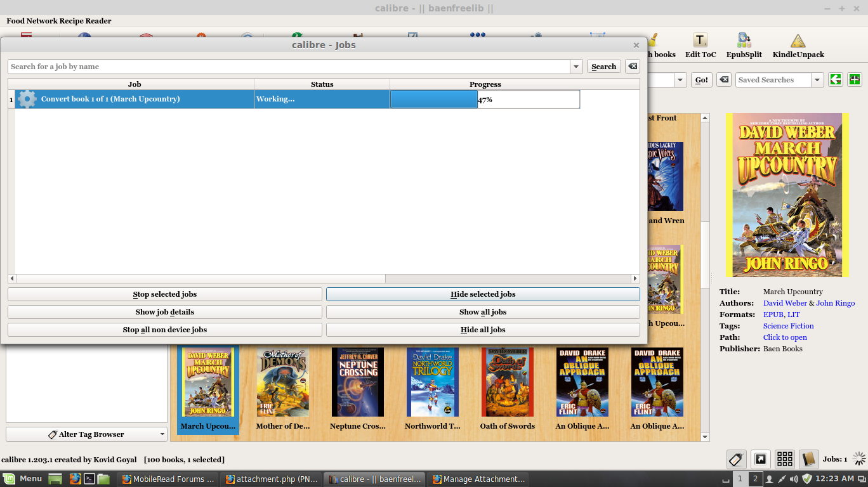Screen dimensions: 868x487
Task: Switch to Manage Attachments taskbar window
Action: (x=478, y=479)
